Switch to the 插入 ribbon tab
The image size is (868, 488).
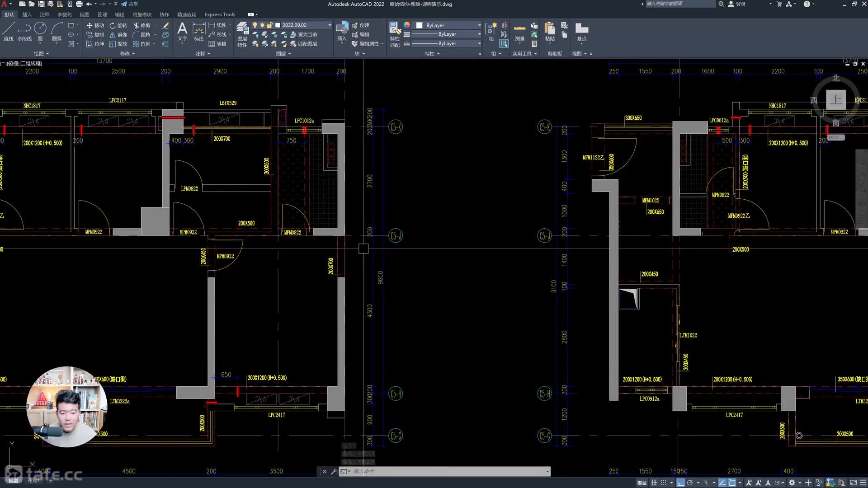(27, 14)
